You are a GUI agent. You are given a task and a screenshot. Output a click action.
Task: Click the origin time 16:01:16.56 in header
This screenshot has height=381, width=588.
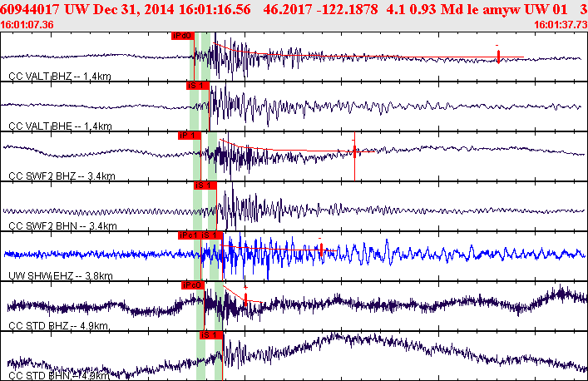(x=215, y=9)
